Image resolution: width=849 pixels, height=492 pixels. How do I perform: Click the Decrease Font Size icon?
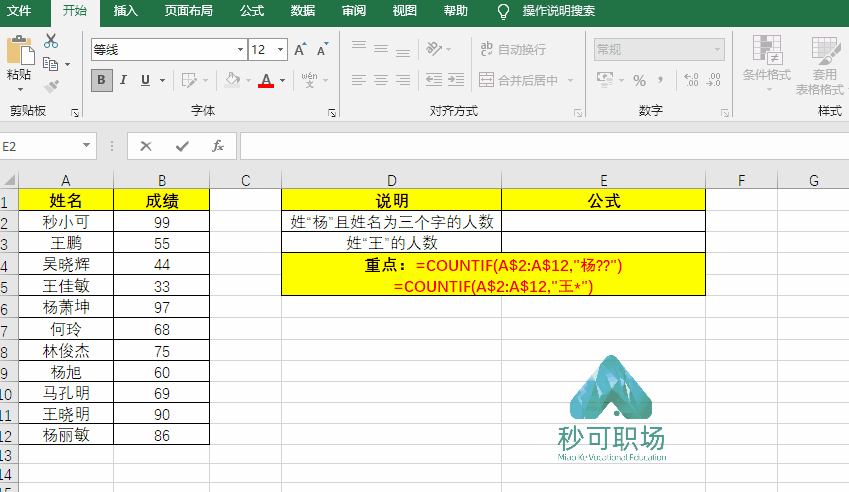(x=323, y=50)
